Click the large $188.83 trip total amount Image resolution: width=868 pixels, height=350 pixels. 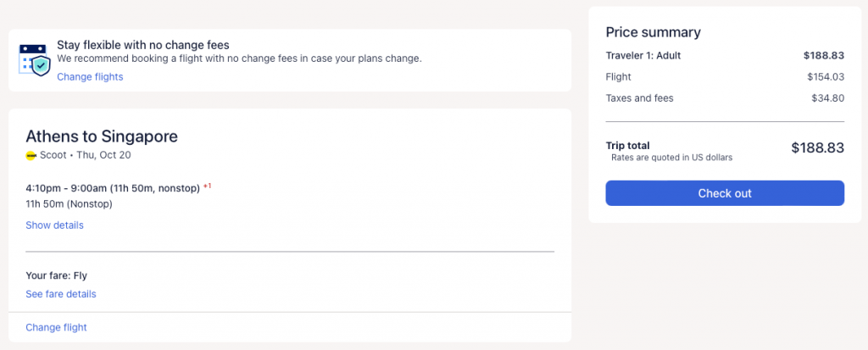pos(817,147)
